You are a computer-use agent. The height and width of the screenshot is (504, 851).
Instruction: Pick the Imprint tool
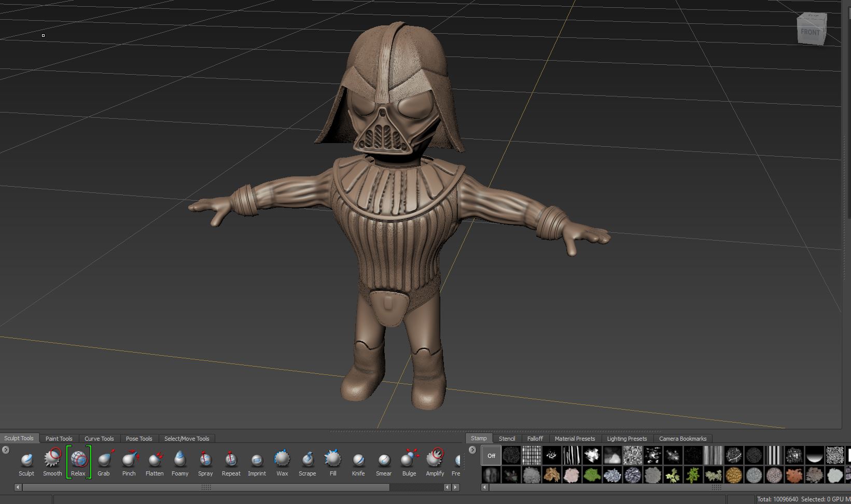click(x=257, y=459)
